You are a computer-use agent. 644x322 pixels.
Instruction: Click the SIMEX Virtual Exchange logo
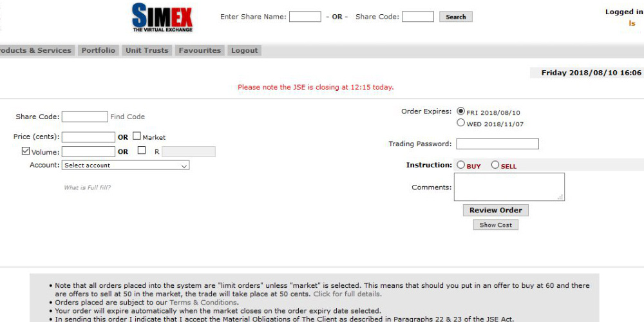162,17
